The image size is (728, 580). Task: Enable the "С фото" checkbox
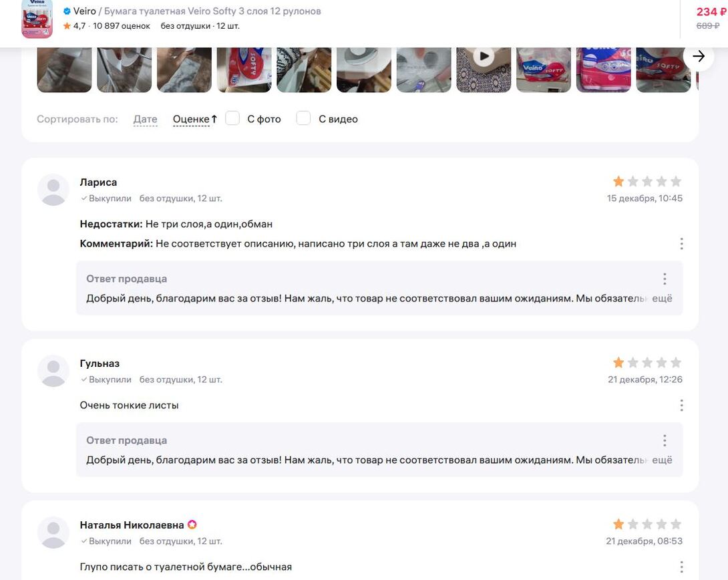tap(232, 118)
